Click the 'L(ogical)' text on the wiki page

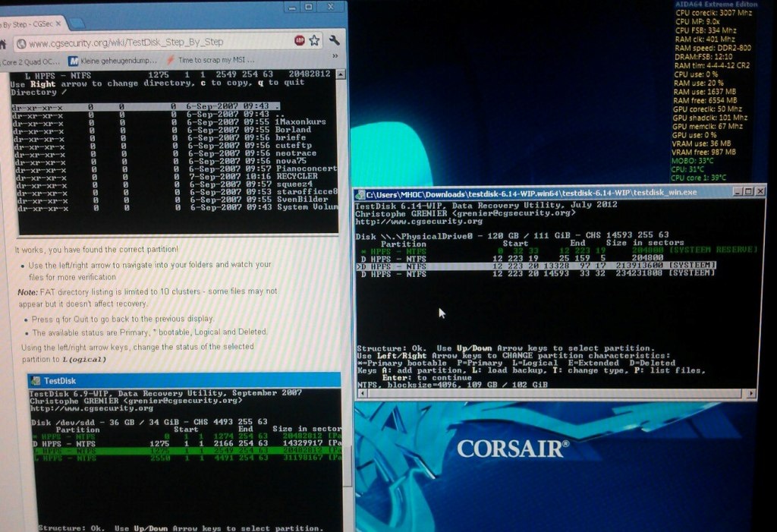[83, 360]
